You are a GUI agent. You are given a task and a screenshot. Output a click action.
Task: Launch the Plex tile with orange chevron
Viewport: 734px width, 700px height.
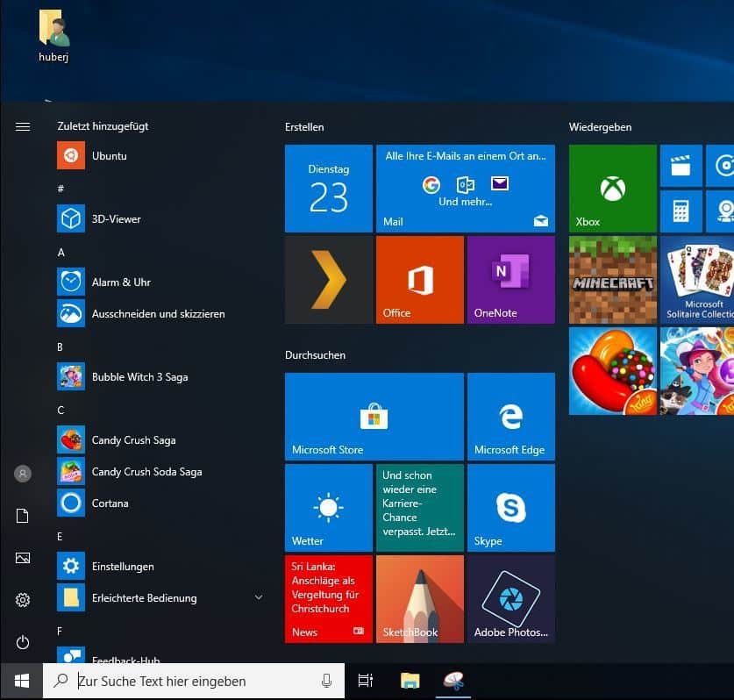point(329,280)
